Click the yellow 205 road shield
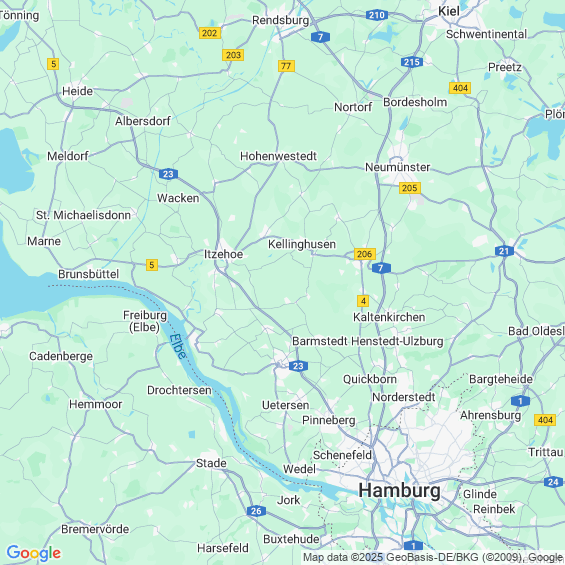565x565 pixels. (410, 188)
